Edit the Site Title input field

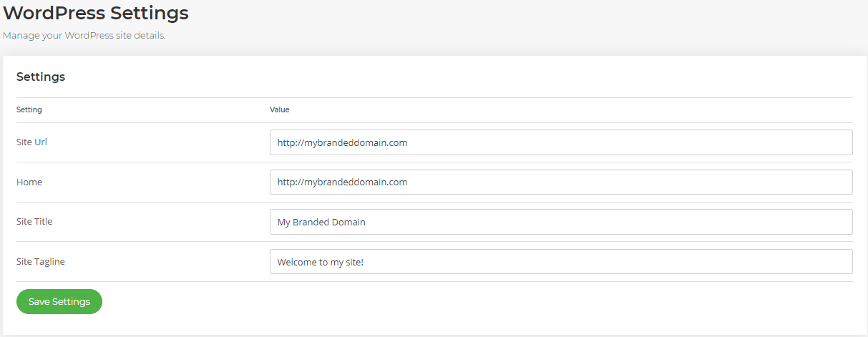click(561, 222)
